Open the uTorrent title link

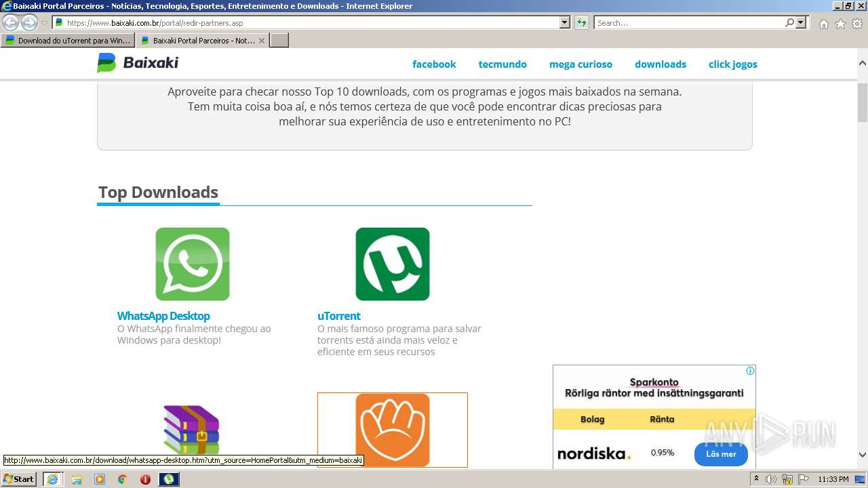pos(339,316)
